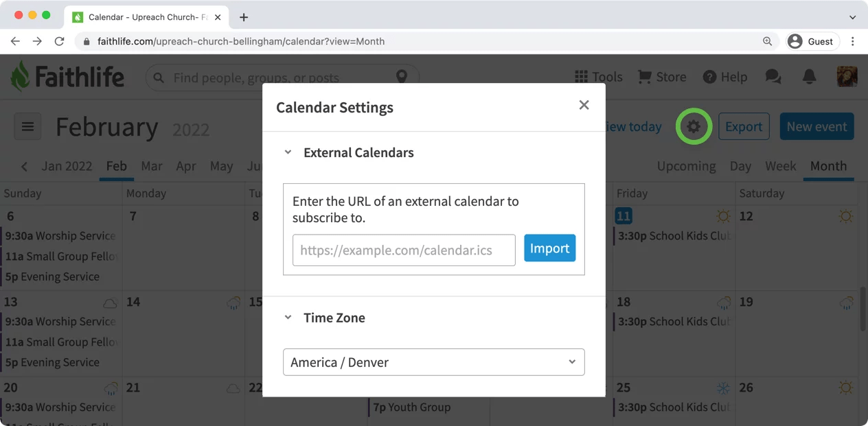Collapse the External Calendars section
This screenshot has height=426, width=868.
(288, 152)
